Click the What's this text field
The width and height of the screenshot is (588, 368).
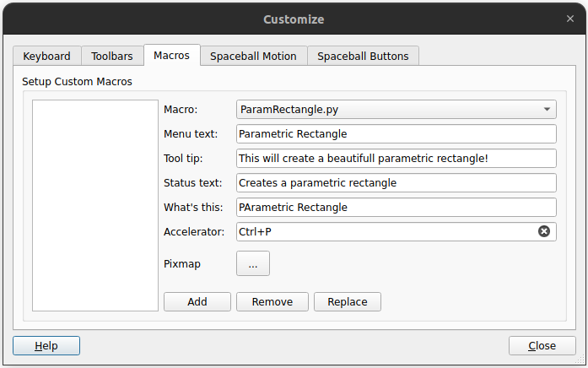(x=396, y=207)
